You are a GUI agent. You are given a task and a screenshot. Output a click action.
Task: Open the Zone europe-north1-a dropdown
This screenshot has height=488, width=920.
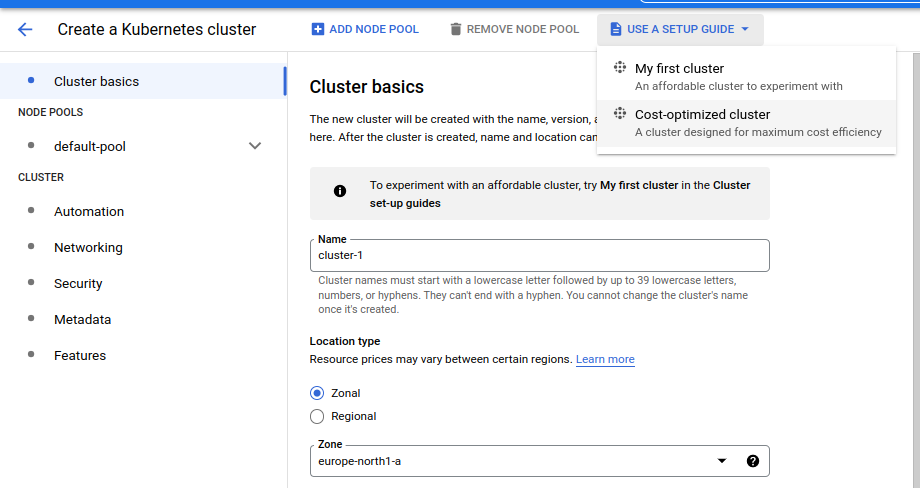point(540,461)
